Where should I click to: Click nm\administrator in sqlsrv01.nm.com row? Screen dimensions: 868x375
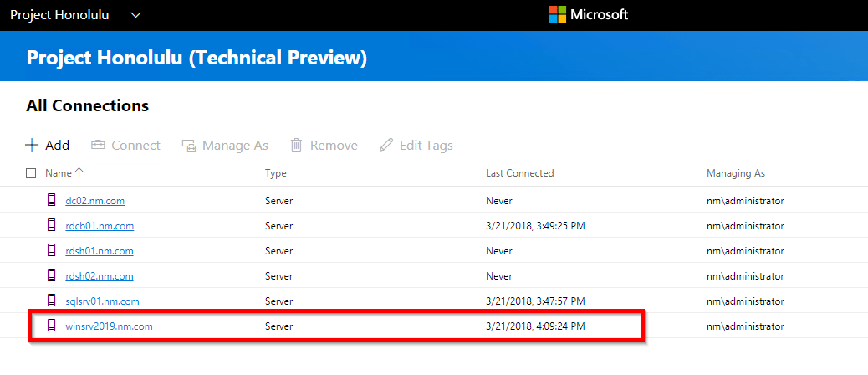click(x=745, y=301)
